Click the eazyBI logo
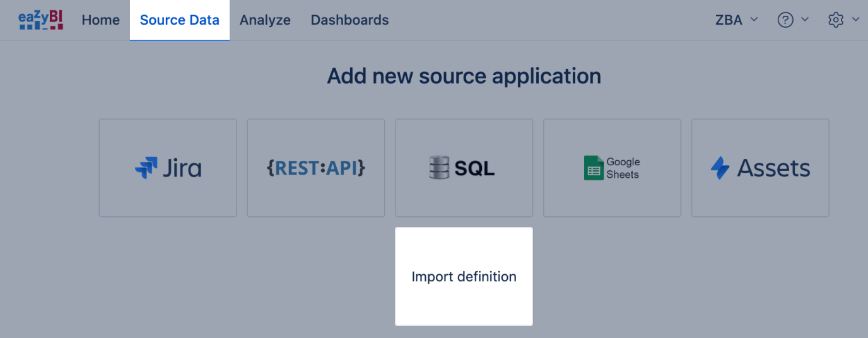This screenshot has height=338, width=868. 40,20
